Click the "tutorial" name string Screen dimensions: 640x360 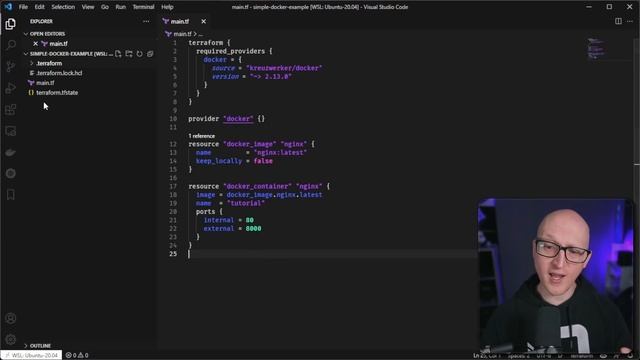pos(246,203)
